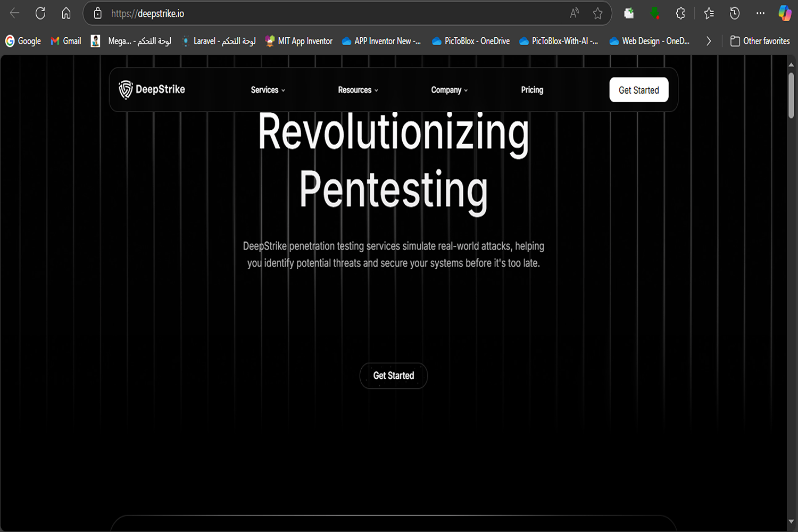The height and width of the screenshot is (532, 798).
Task: Activate the Read Aloud icon in address bar
Action: click(574, 13)
